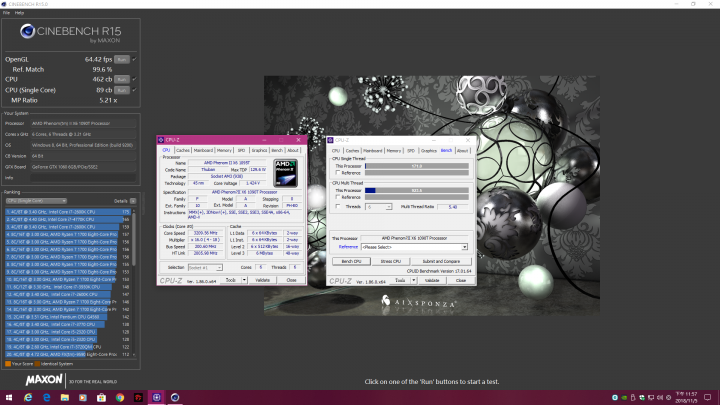Open the Threads count dropdown
Screen dimensions: 720x405
(x=378, y=207)
